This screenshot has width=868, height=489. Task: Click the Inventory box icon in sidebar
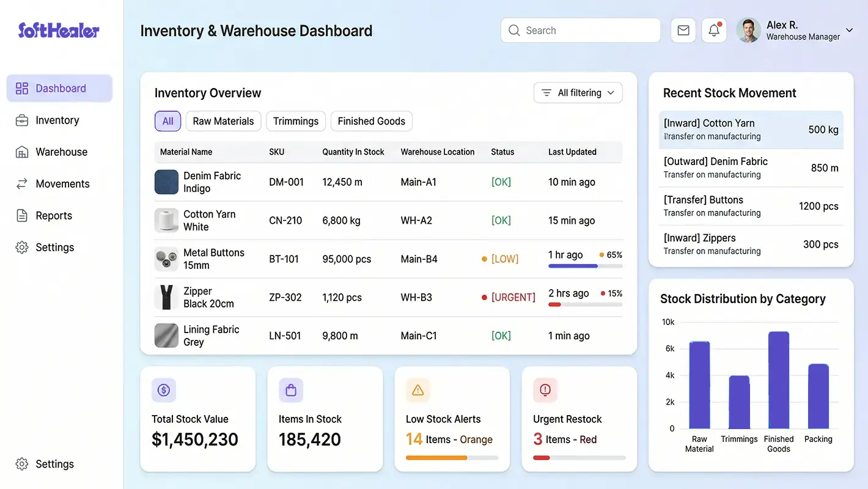[x=20, y=120]
